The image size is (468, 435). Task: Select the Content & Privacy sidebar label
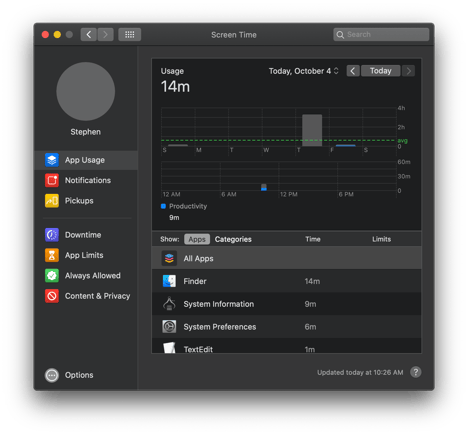pos(97,296)
